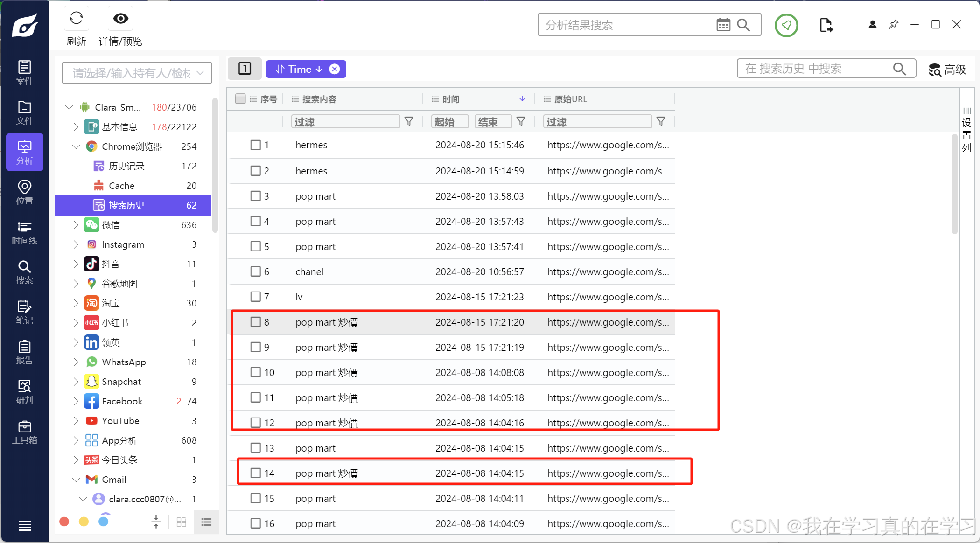Viewport: 980px width, 543px height.
Task: Click the red color dot filter
Action: (x=64, y=522)
